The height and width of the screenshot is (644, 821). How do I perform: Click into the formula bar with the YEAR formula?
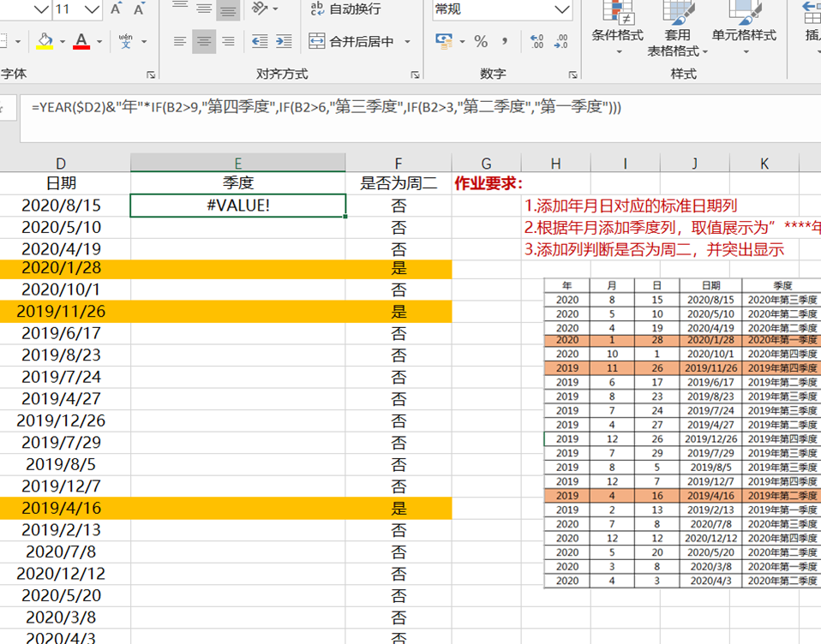pos(419,118)
